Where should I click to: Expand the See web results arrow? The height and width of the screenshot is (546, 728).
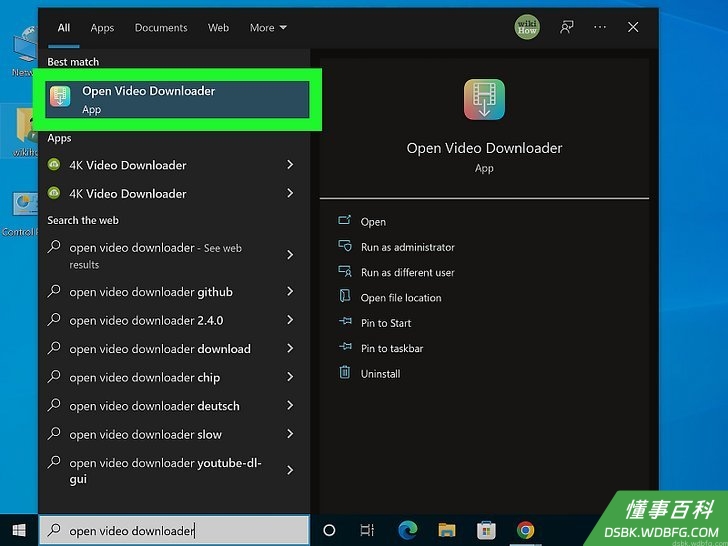point(290,255)
